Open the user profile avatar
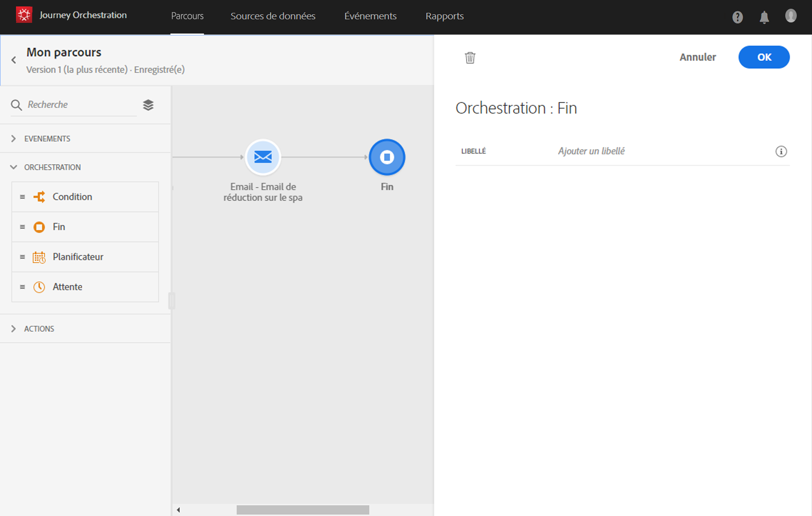The width and height of the screenshot is (812, 516). (790, 16)
